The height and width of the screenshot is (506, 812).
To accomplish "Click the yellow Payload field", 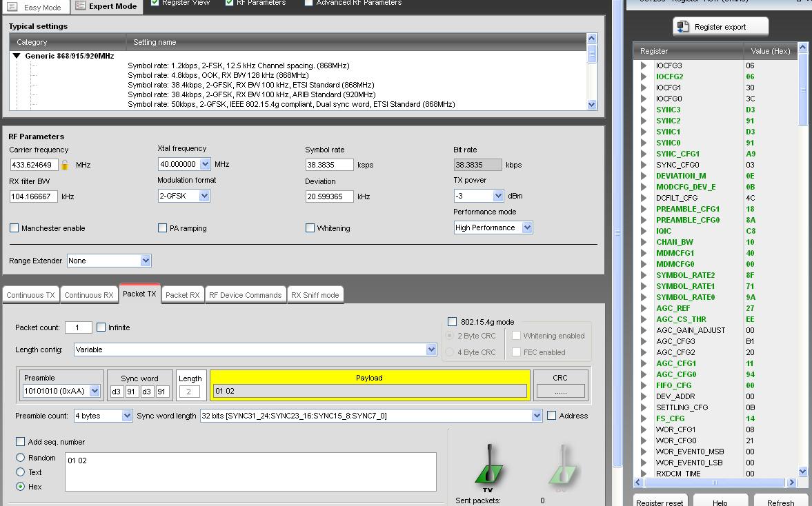I will tap(370, 391).
